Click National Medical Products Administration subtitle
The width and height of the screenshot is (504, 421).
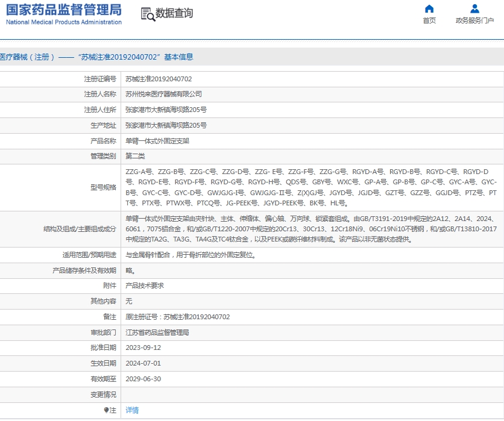click(64, 22)
